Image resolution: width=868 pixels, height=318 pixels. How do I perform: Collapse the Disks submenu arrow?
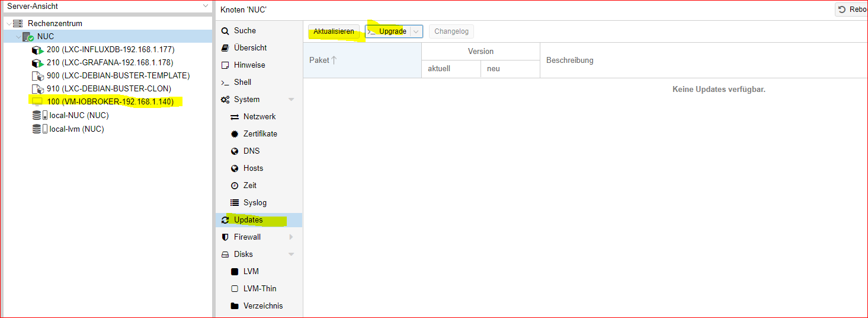[x=291, y=255]
